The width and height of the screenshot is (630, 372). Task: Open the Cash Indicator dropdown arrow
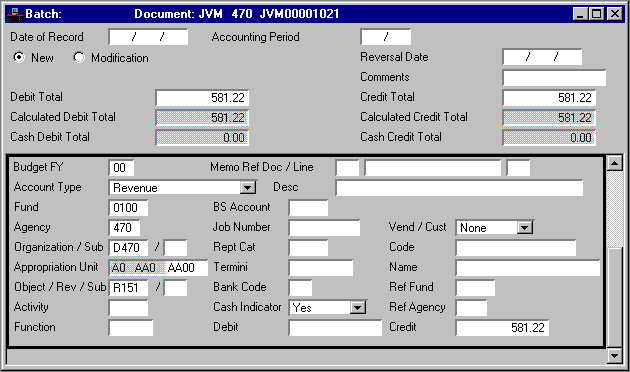357,308
